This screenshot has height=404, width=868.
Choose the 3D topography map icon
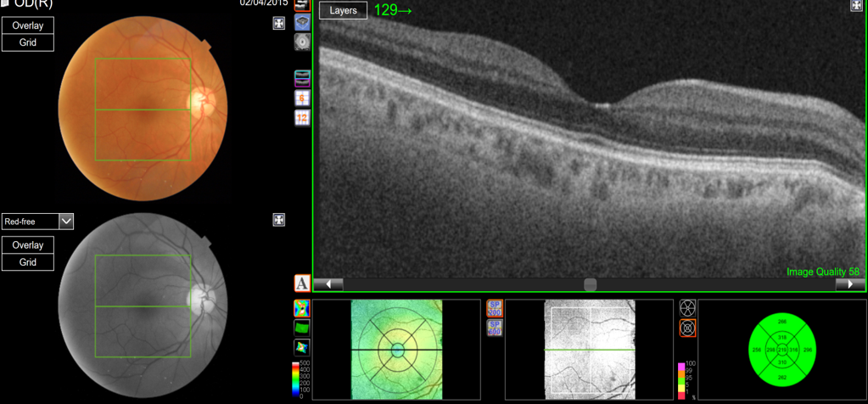301,347
